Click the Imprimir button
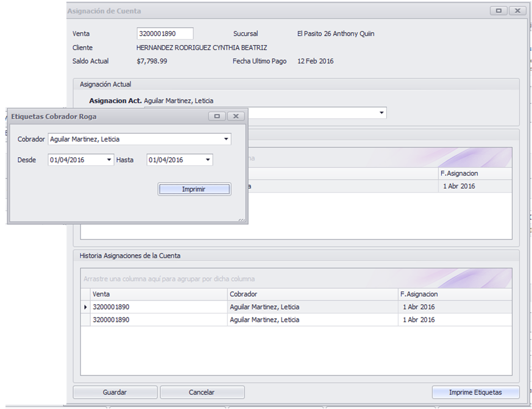This screenshot has width=532, height=409. pyautogui.click(x=194, y=189)
